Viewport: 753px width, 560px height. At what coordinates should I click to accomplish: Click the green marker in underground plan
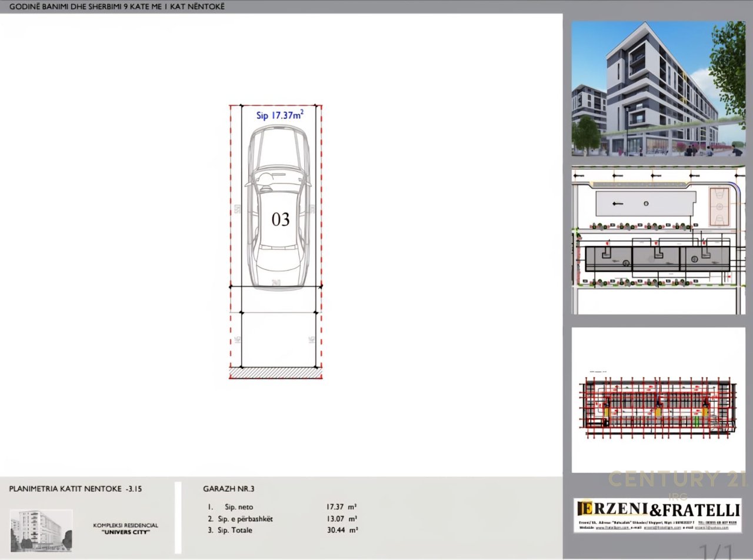tap(697, 421)
